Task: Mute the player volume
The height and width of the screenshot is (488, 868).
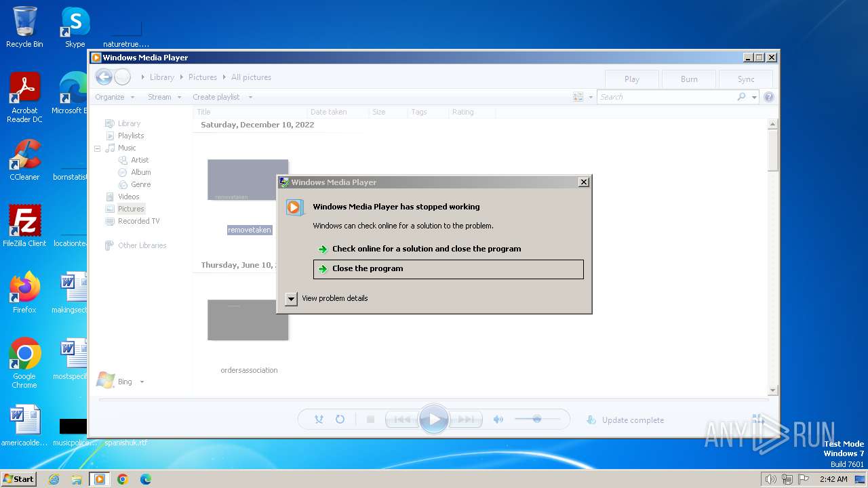Action: [x=498, y=420]
